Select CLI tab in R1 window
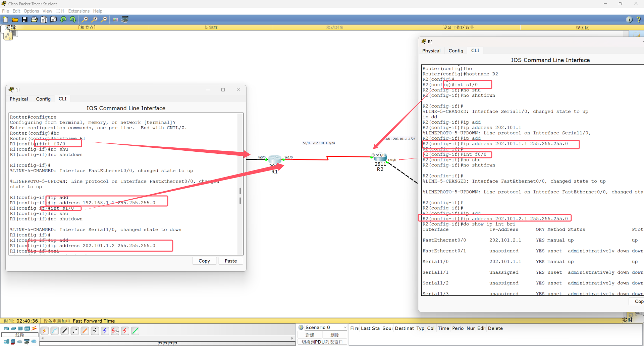This screenshot has width=644, height=346. tap(63, 99)
